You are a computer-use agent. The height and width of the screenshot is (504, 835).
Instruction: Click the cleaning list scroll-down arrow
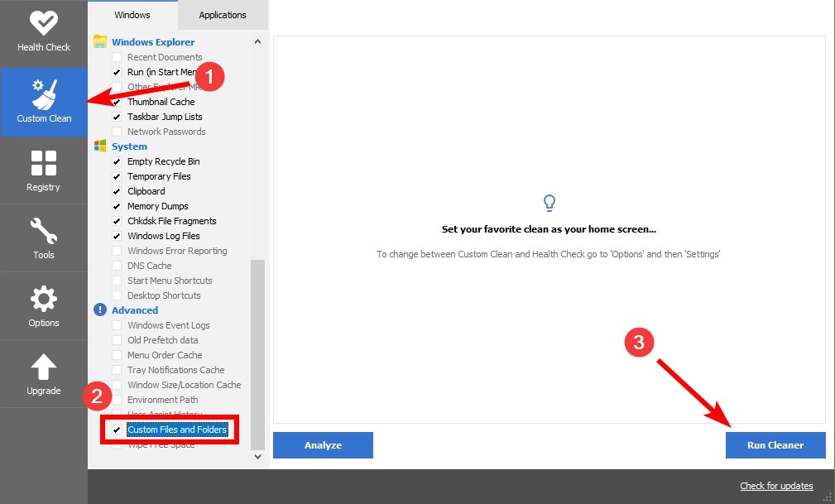click(x=257, y=457)
